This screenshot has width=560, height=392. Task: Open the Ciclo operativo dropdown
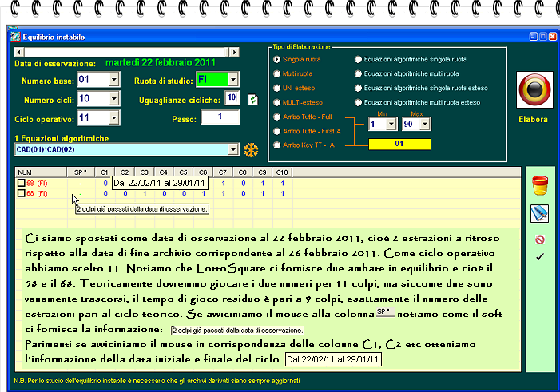(113, 118)
